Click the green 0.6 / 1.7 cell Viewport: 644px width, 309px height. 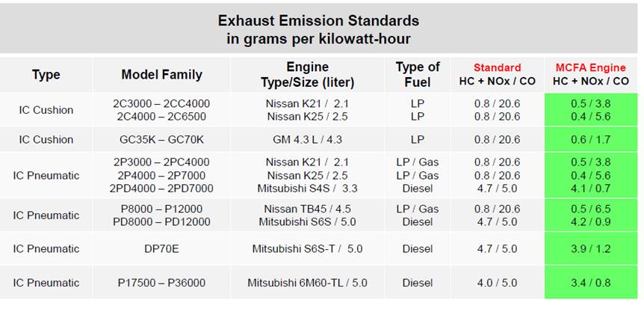[x=591, y=139]
